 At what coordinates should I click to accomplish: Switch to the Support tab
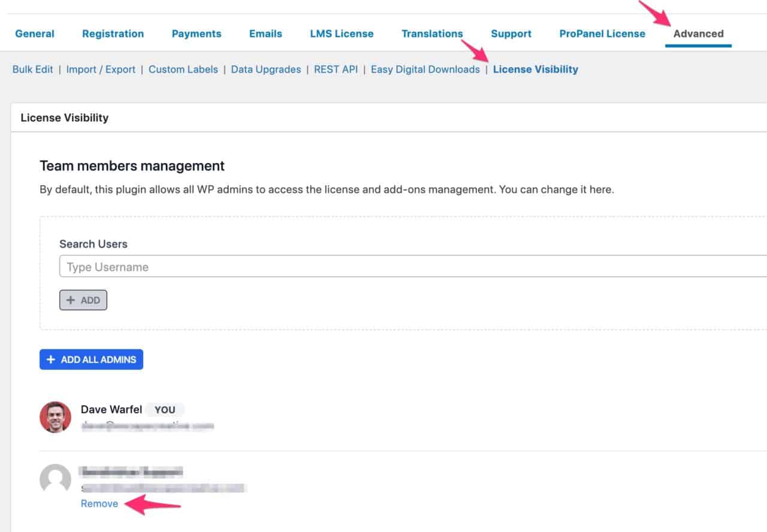coord(511,34)
